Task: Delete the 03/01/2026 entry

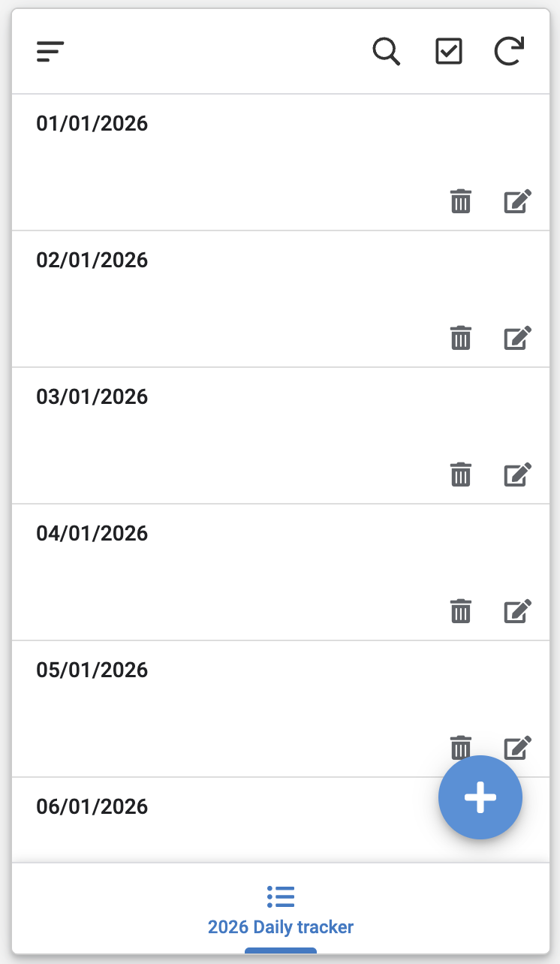Action: [x=460, y=474]
